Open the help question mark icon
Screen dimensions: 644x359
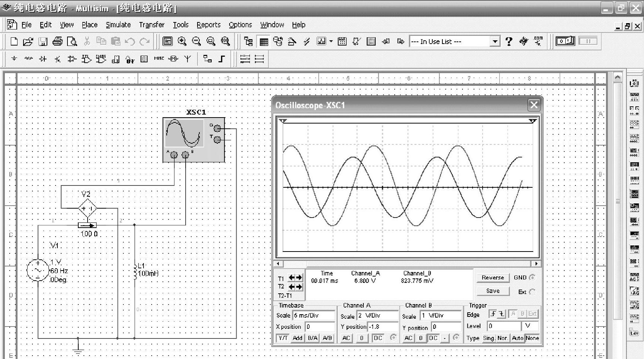tap(509, 41)
